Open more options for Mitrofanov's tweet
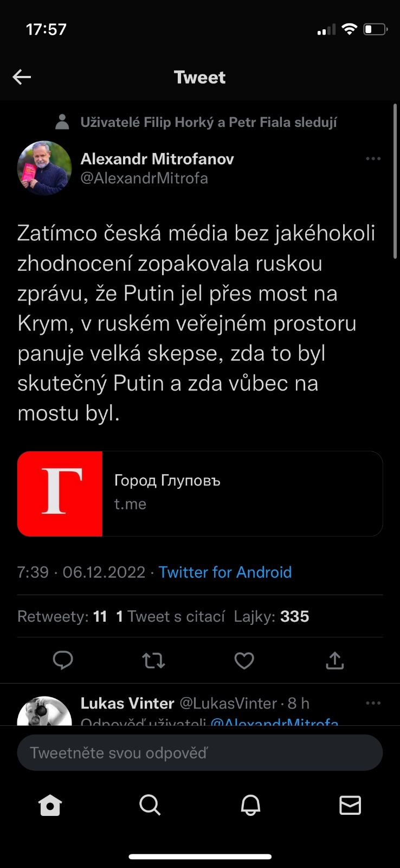This screenshot has height=868, width=400. click(373, 159)
